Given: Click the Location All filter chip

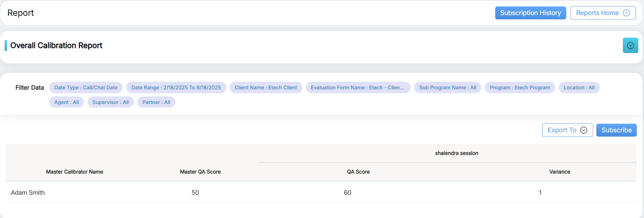Looking at the screenshot, I should coord(579,87).
